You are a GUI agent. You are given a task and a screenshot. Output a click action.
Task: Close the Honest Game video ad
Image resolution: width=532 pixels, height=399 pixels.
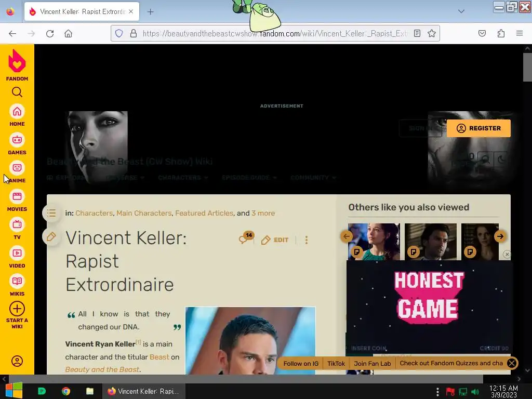pos(507,254)
